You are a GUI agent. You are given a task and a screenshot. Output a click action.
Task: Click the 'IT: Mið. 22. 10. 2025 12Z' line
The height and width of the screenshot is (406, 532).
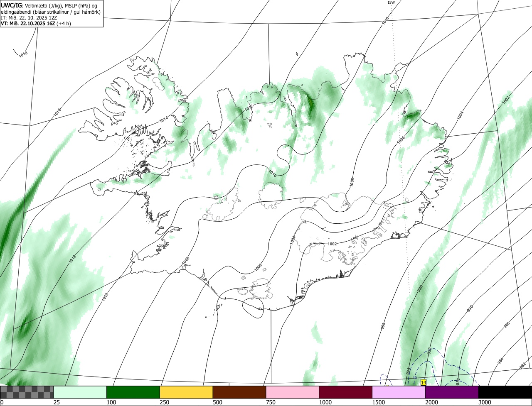[x=29, y=17]
